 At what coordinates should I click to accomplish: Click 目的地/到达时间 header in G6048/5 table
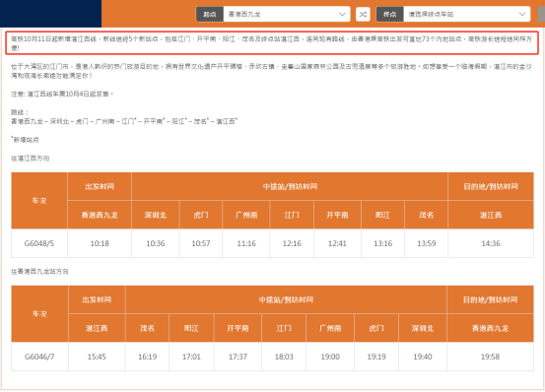coord(491,186)
